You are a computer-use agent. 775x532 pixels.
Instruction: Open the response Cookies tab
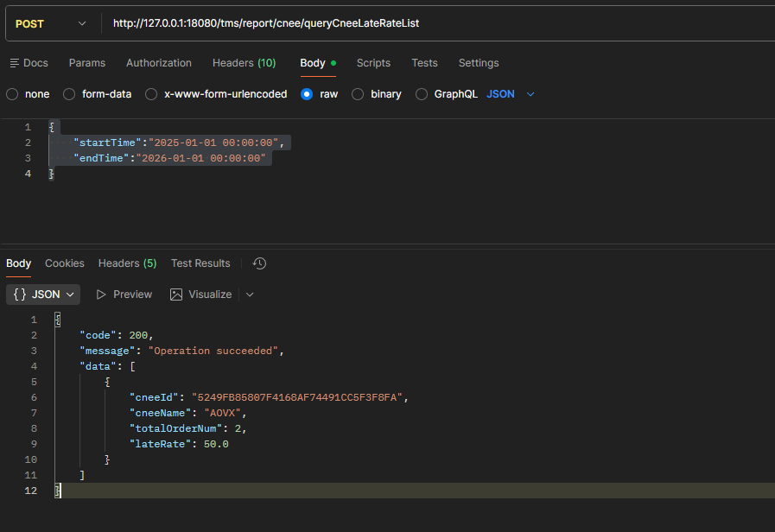click(x=65, y=263)
